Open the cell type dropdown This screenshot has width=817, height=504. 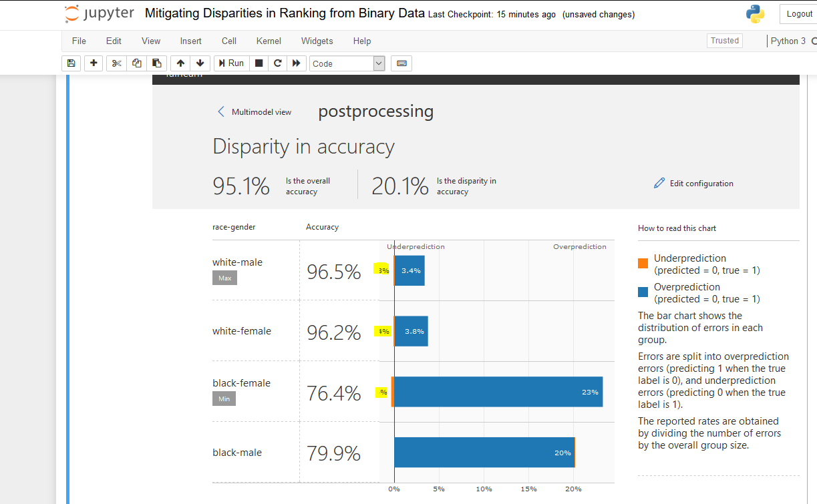[347, 63]
